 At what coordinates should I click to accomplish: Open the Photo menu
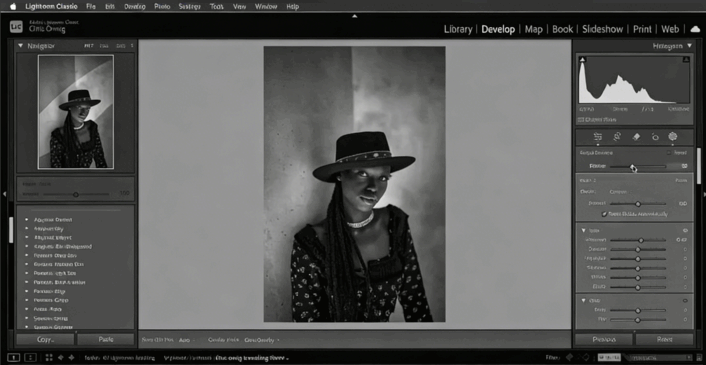click(162, 7)
